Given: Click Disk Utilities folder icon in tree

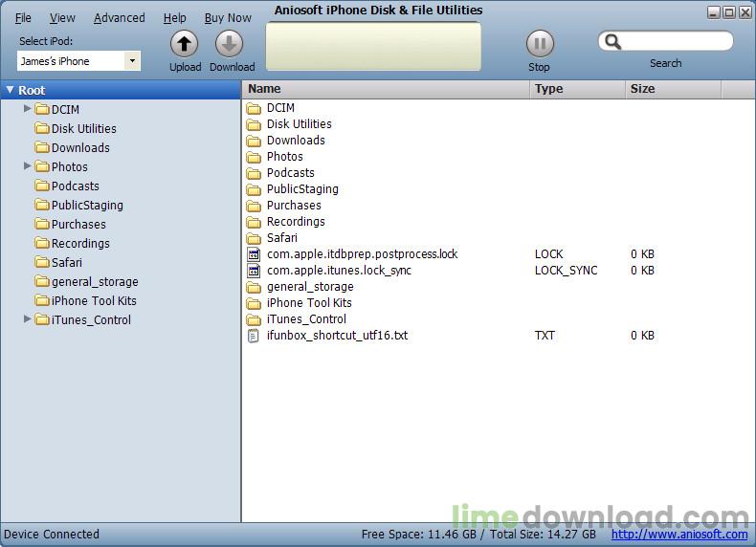Looking at the screenshot, I should coord(42,129).
